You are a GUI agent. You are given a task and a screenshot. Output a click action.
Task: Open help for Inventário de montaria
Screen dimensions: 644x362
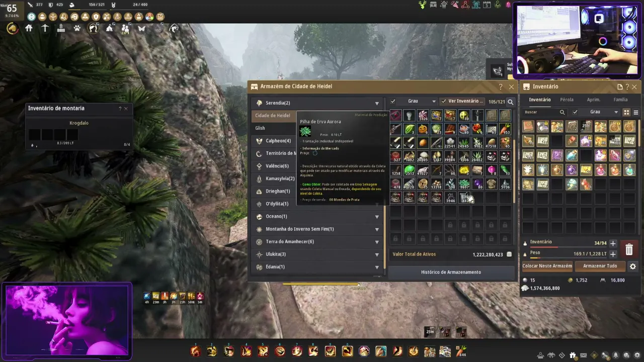tap(120, 109)
